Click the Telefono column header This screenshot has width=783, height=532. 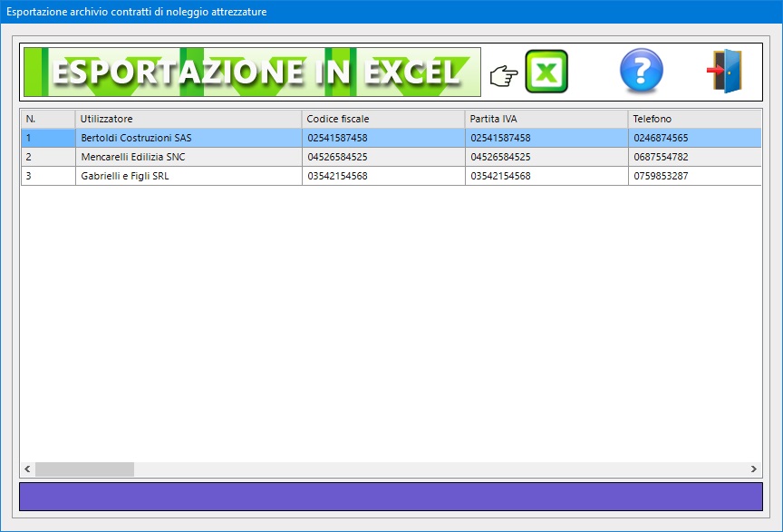(x=694, y=119)
